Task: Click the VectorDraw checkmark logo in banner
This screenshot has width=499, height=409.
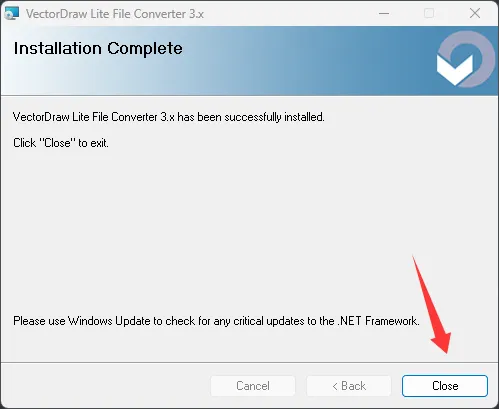Action: [455, 69]
